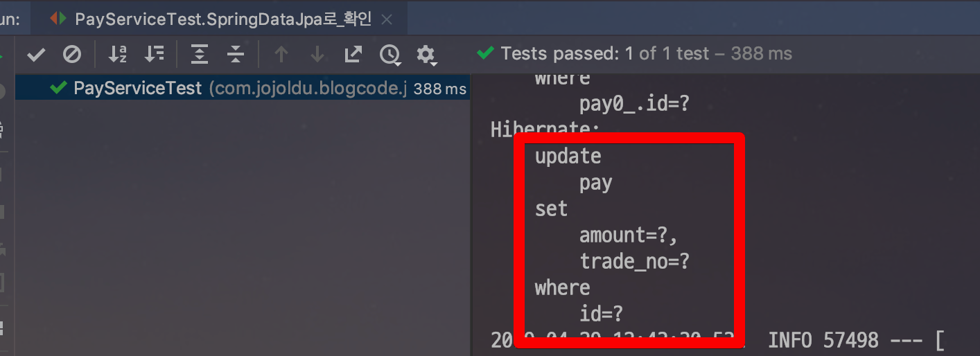Click the pay0_.id=? console line
Screen dimensions: 980x356
click(x=636, y=105)
